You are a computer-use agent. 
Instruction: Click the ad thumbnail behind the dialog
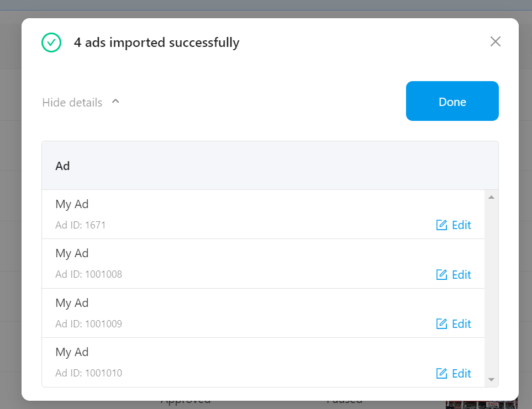click(x=481, y=405)
